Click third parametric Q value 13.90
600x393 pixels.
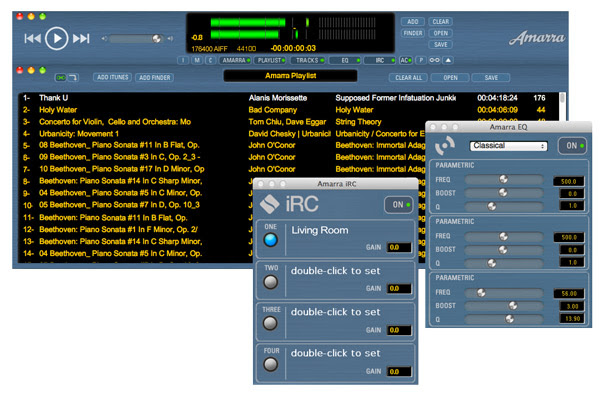point(572,318)
